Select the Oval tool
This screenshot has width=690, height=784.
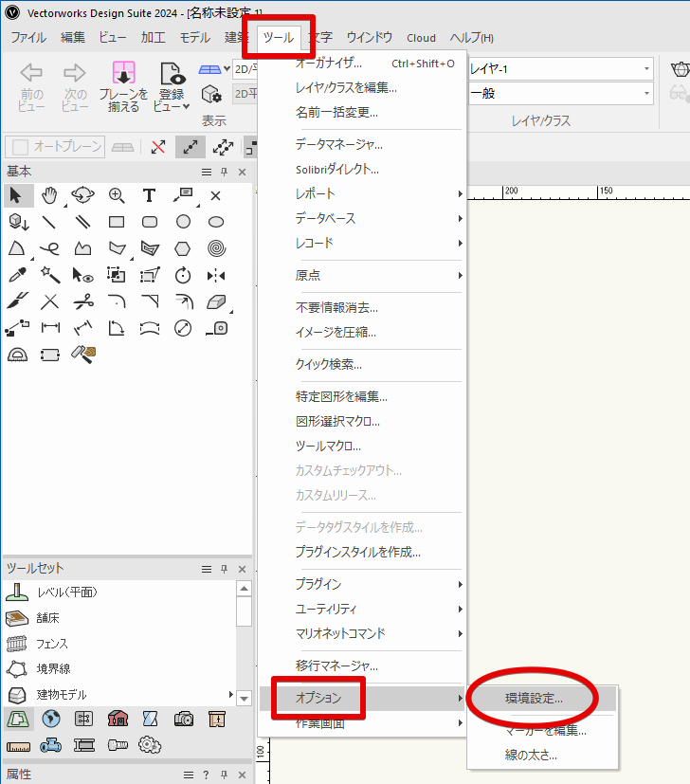coord(216,222)
